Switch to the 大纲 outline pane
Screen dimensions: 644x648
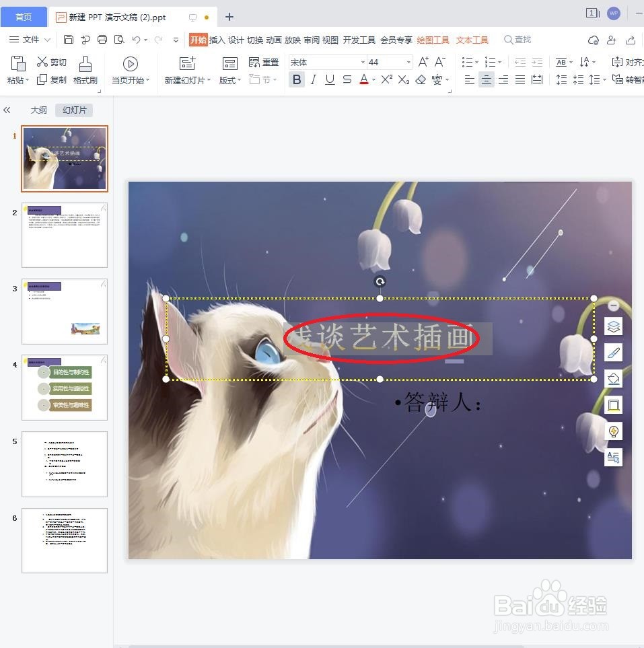coord(39,110)
